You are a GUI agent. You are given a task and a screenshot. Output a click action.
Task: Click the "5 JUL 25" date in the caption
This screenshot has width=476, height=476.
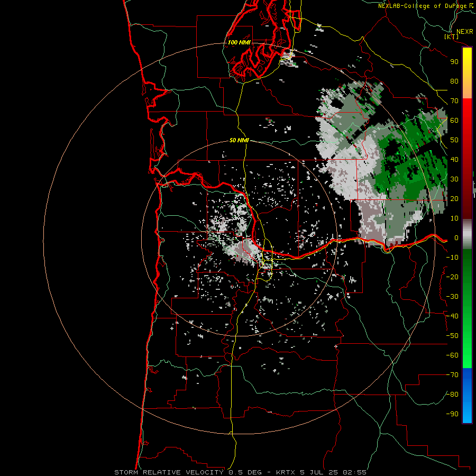coord(319,472)
